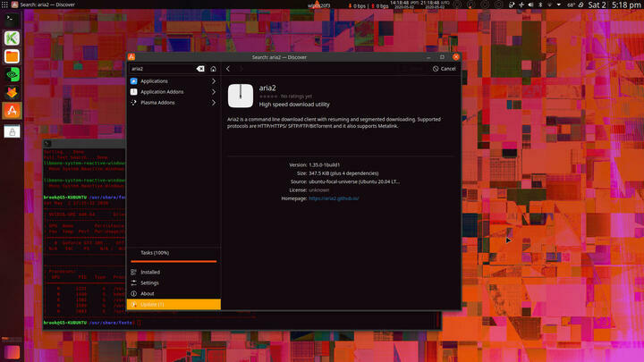
Task: Click the home icon beside search
Action: pyautogui.click(x=213, y=69)
